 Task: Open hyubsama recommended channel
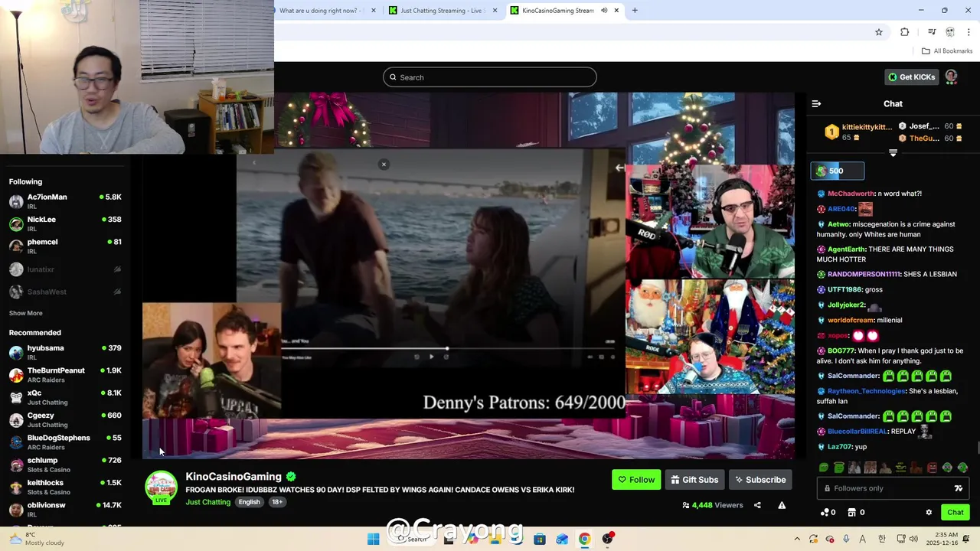pos(65,352)
